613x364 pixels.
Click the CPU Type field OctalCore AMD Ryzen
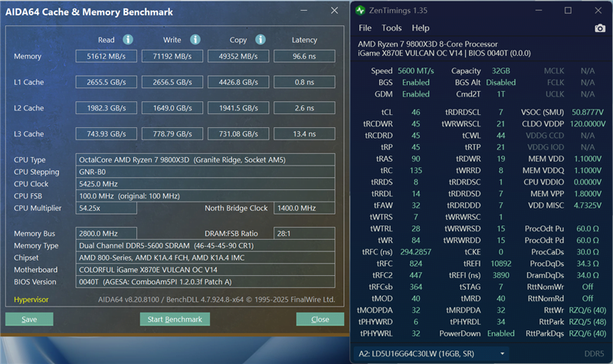coord(205,159)
